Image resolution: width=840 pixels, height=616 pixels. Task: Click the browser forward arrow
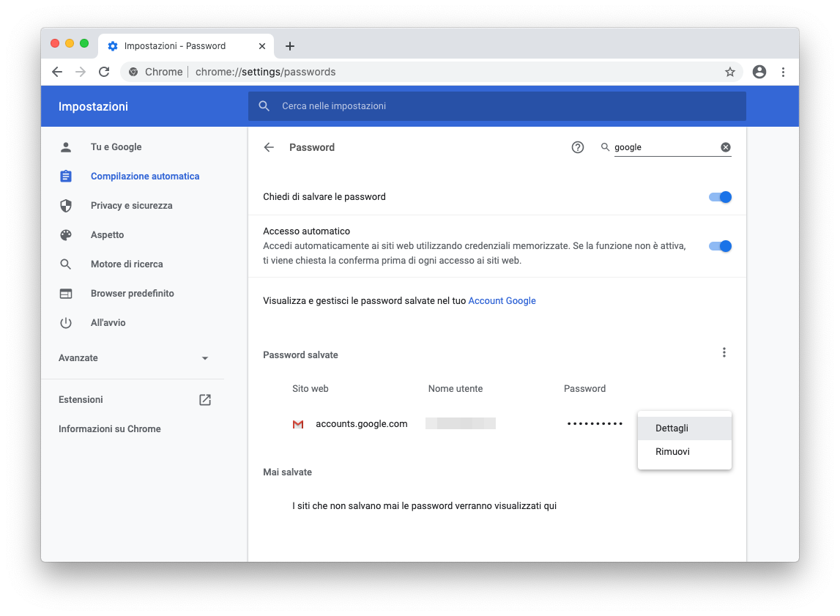81,72
